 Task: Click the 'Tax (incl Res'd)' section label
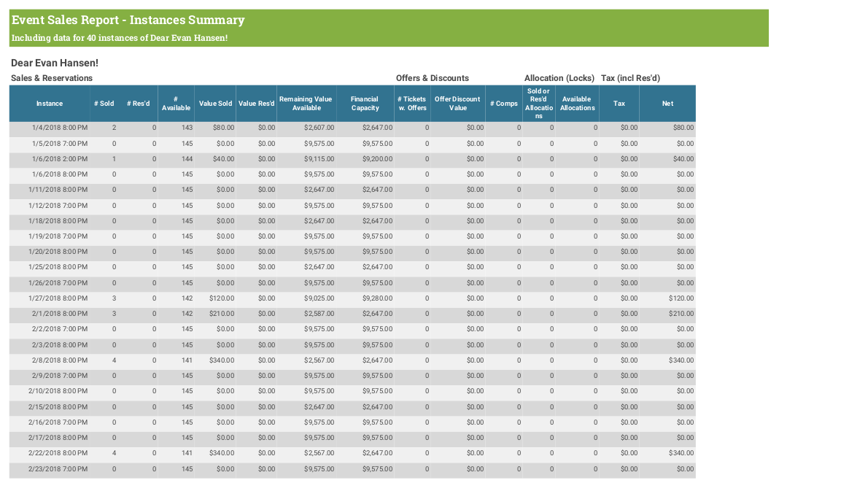[630, 78]
